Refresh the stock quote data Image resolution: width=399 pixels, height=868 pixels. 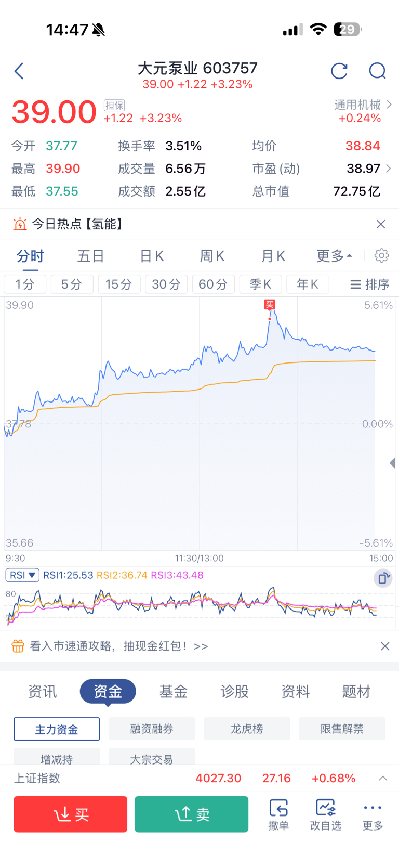click(x=339, y=71)
